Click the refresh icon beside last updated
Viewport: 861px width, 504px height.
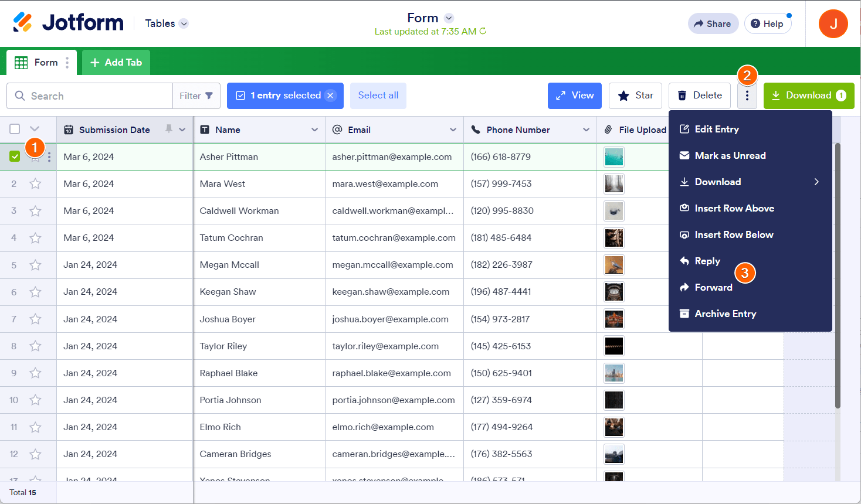pyautogui.click(x=483, y=31)
